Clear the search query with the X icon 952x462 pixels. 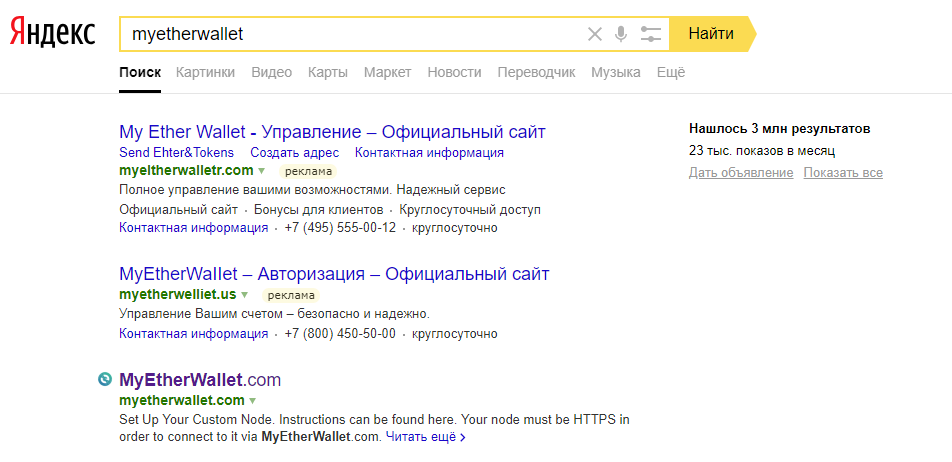(x=594, y=34)
